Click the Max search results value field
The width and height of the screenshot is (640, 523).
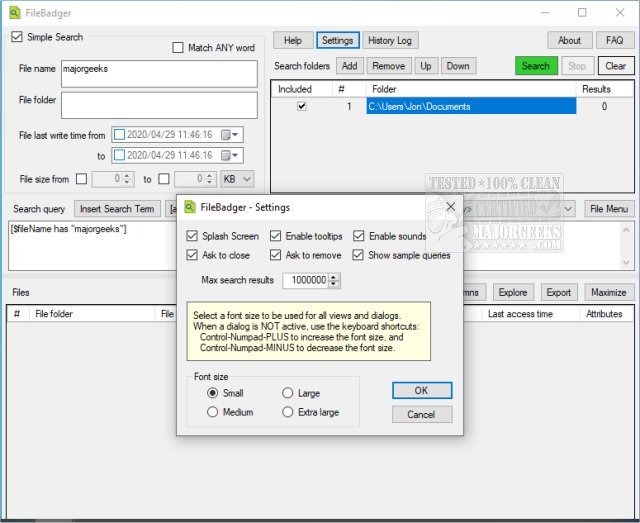click(306, 280)
